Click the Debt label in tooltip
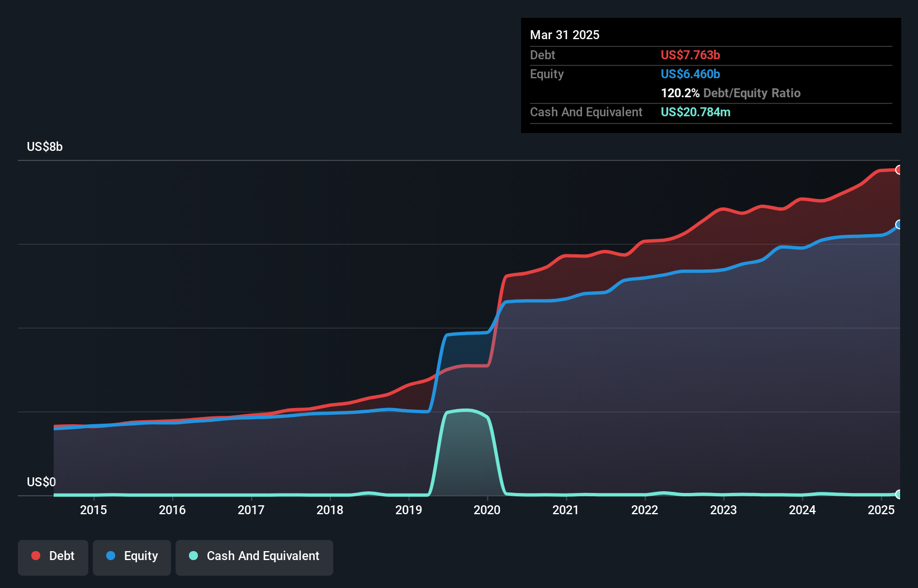The image size is (918, 588). point(542,55)
